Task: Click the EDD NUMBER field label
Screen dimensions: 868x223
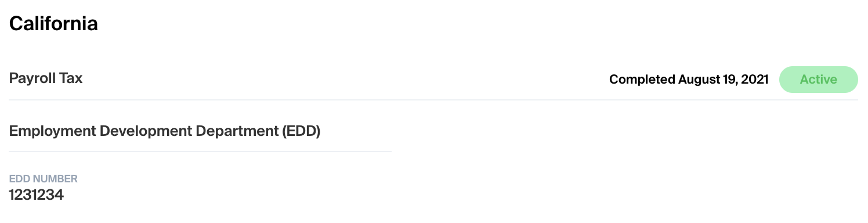Action: (44, 179)
